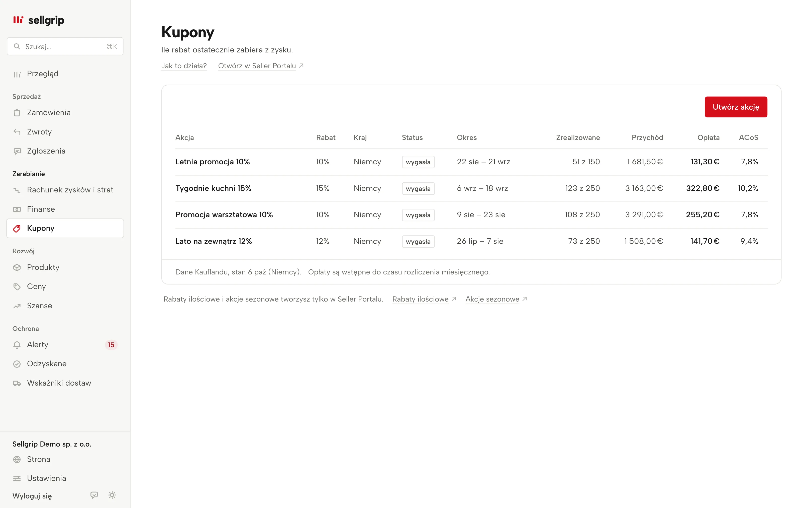Click the Zwroty return arrow icon
The width and height of the screenshot is (812, 508).
(17, 132)
